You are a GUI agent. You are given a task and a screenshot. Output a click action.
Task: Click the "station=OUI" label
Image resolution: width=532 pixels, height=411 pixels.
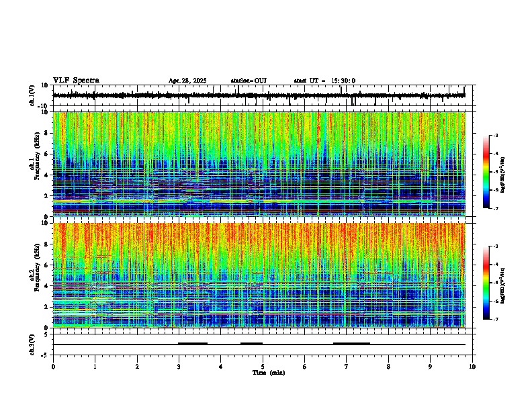pos(249,81)
